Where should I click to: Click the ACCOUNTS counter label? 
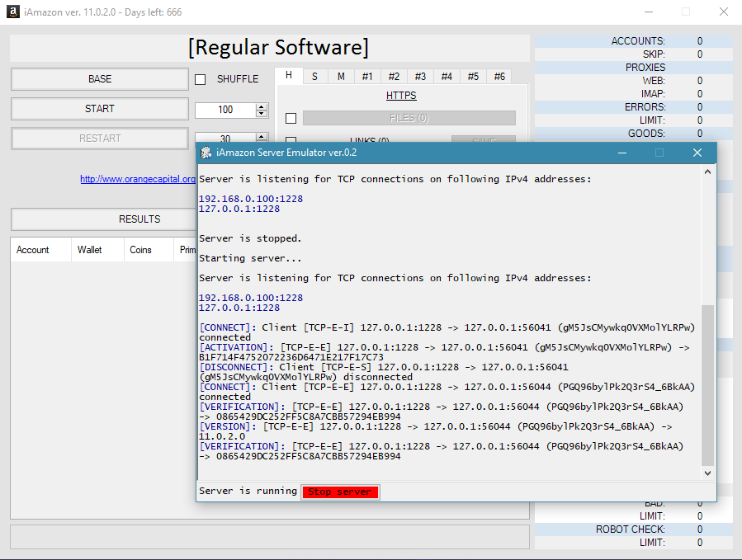[637, 41]
